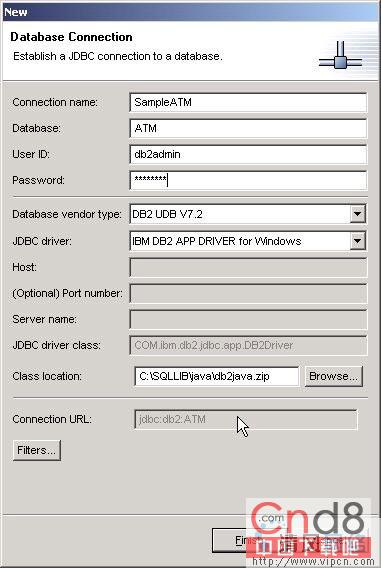
Task: Click the Database: label
Action: pyautogui.click(x=36, y=129)
